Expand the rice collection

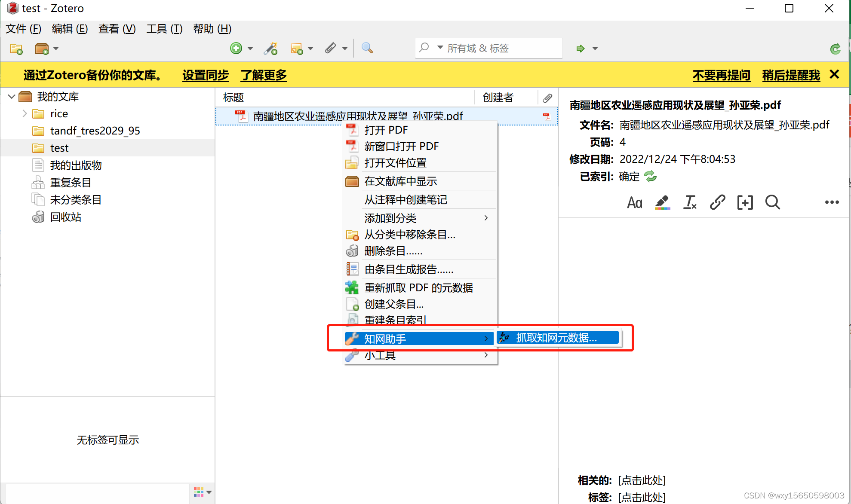click(25, 113)
